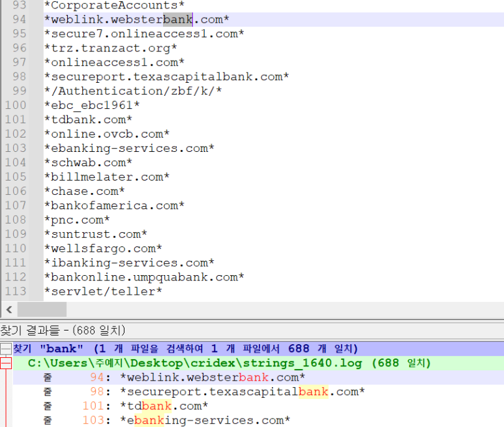The height and width of the screenshot is (427, 504).
Task: Click line 94 weblink.websterbank.com in editor
Action: point(137,20)
